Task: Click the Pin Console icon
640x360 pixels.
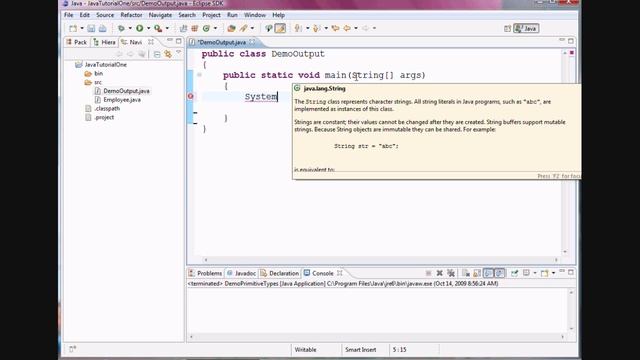Action: (x=514, y=273)
